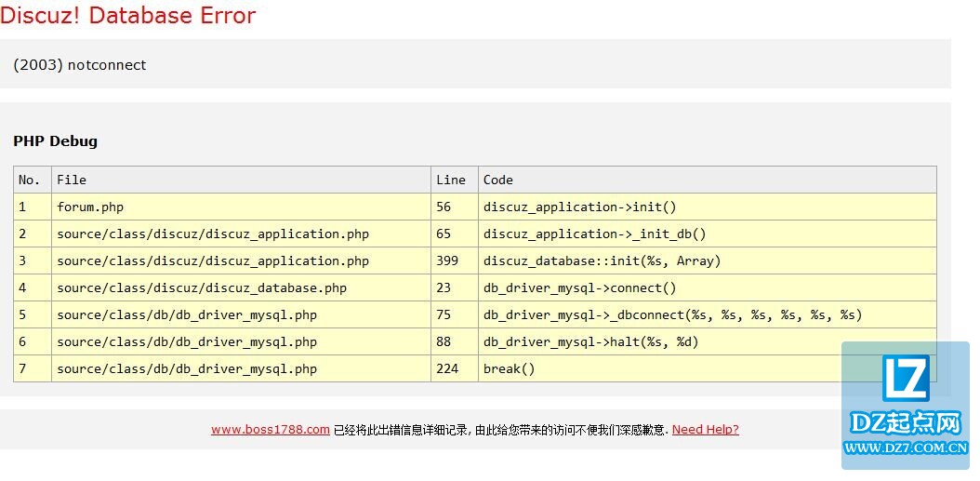This screenshot has width=980, height=481.
Task: Click row number 1 in the No. column
Action: pos(33,207)
